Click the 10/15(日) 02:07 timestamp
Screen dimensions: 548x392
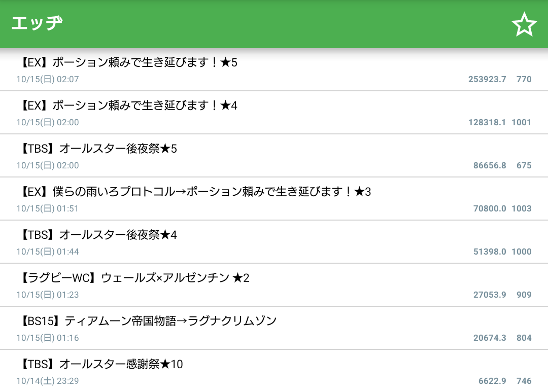pos(48,79)
